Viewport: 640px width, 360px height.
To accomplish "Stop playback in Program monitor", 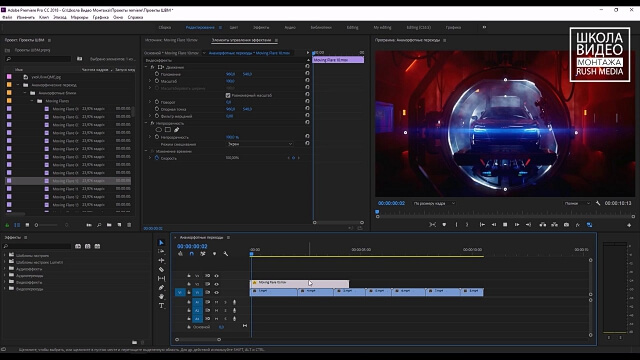I will tap(505, 224).
